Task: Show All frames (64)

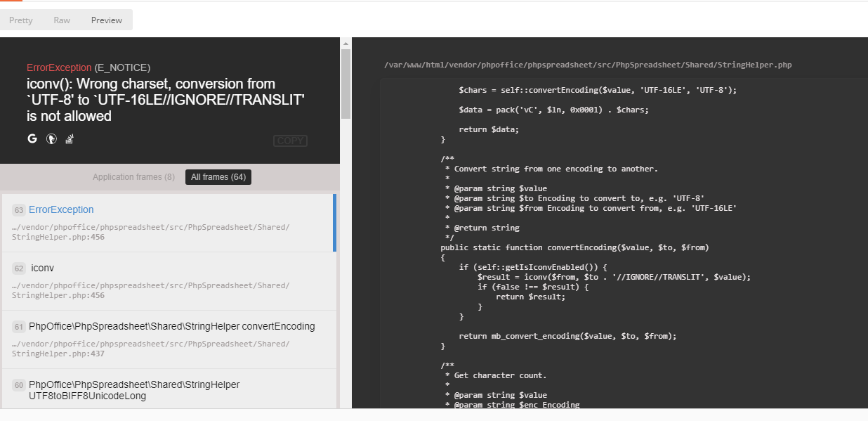Action: click(218, 176)
